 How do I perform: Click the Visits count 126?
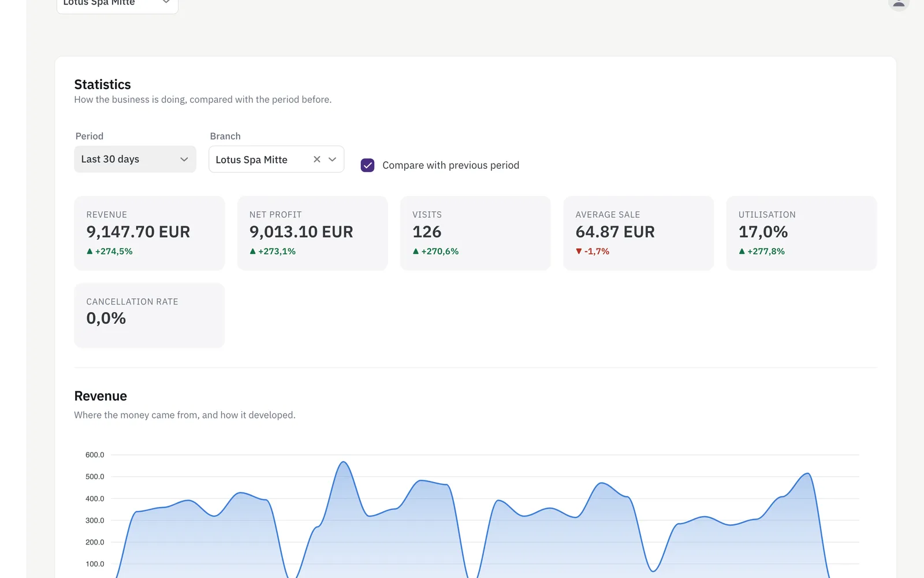tap(427, 232)
